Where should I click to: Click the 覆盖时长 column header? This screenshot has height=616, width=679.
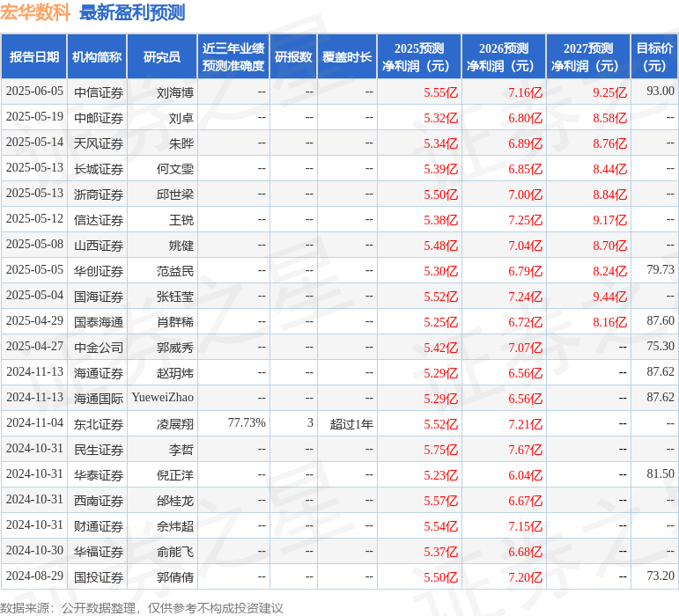pos(346,57)
